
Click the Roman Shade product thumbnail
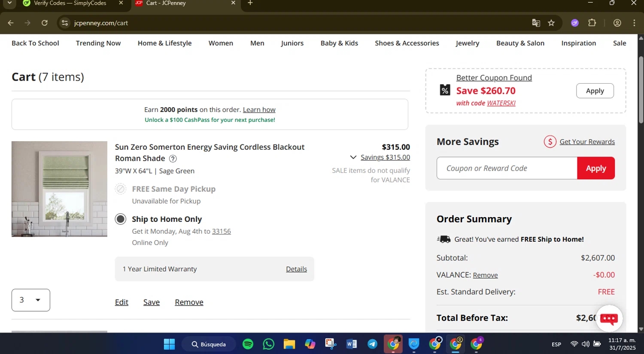[x=59, y=189]
